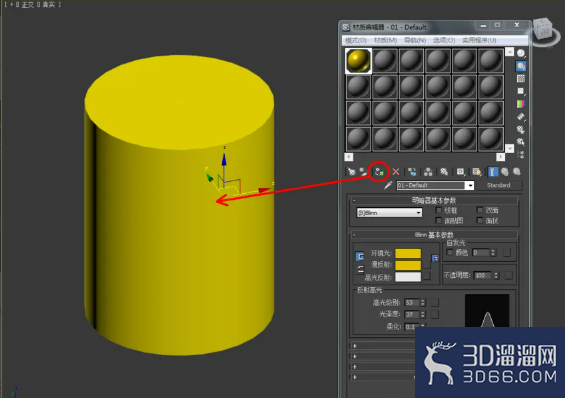Click the 高光级别 map button
The image size is (565, 398).
point(435,303)
